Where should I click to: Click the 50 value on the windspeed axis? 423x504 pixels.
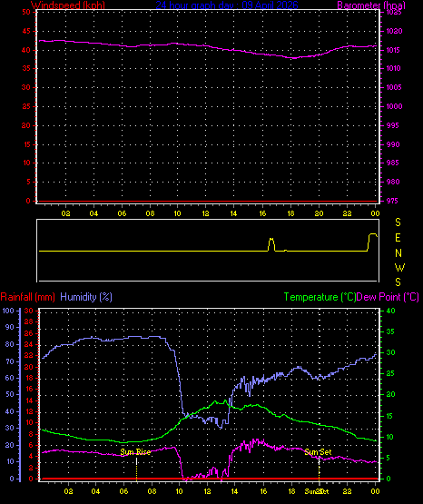(26, 13)
